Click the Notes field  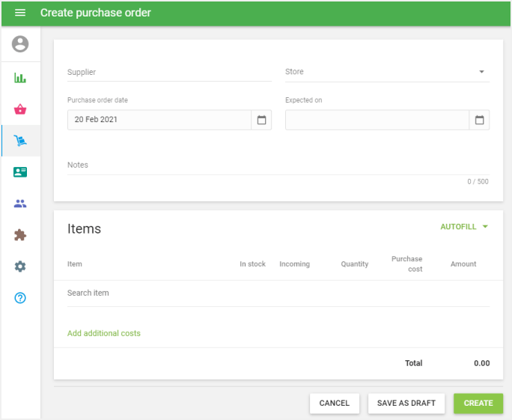point(278,165)
